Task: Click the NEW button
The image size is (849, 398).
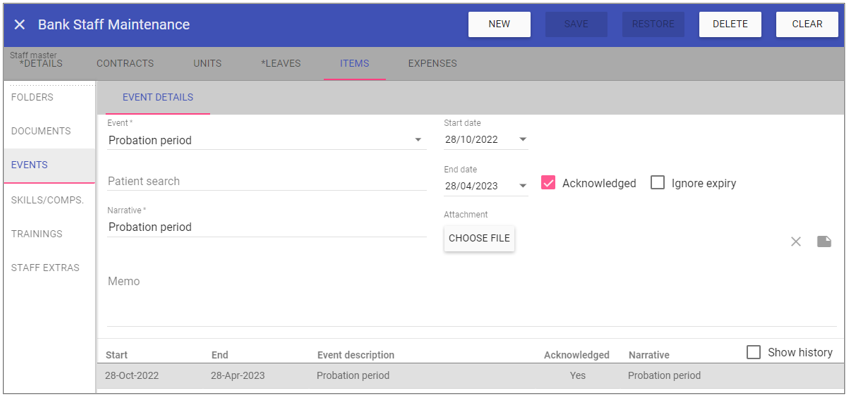Action: pyautogui.click(x=499, y=24)
